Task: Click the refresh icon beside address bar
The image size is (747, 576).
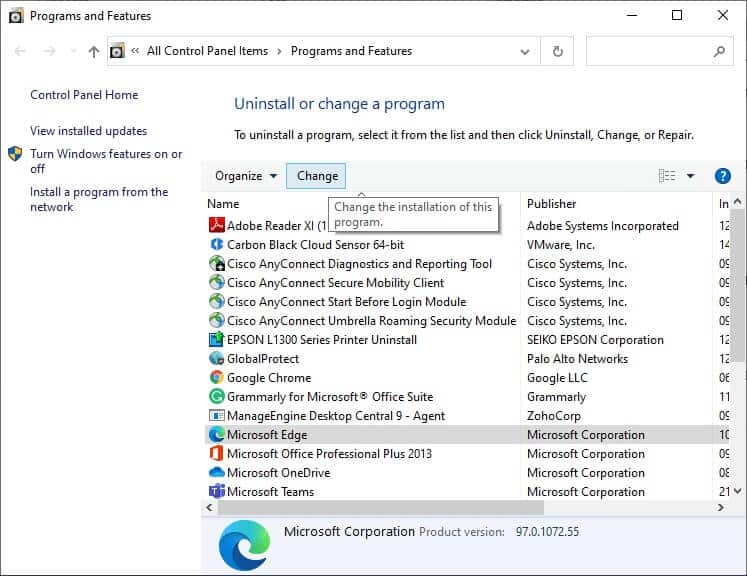Action: coord(557,51)
